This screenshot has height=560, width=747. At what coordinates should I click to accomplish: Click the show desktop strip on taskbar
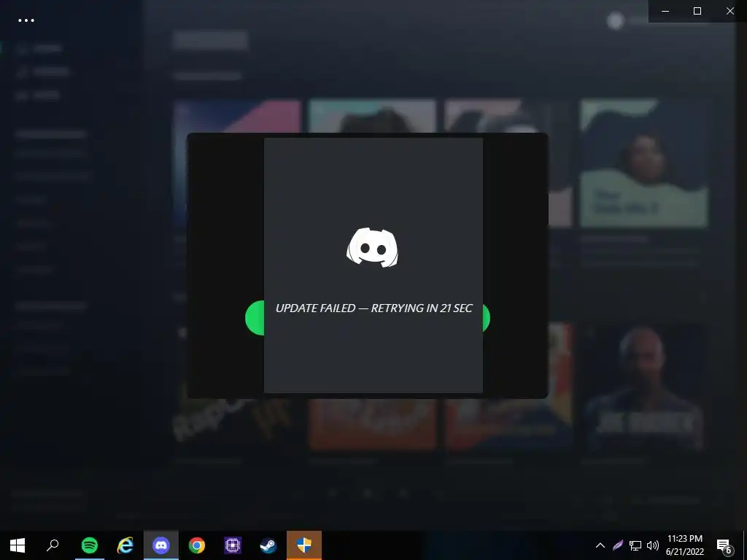click(x=745, y=545)
